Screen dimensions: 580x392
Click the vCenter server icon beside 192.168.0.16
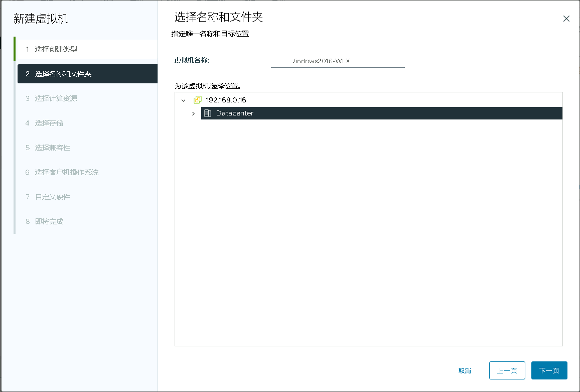198,100
